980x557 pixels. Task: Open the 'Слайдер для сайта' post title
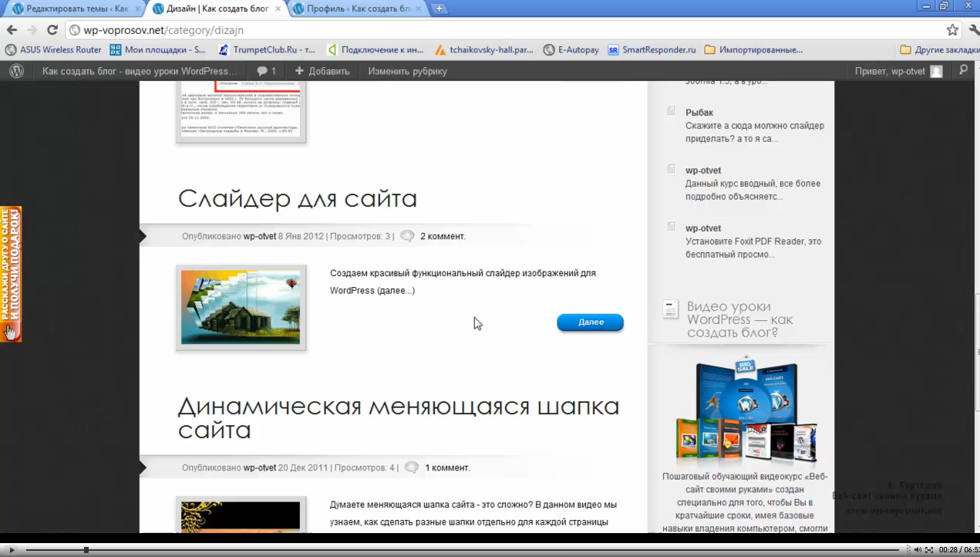[x=298, y=199]
